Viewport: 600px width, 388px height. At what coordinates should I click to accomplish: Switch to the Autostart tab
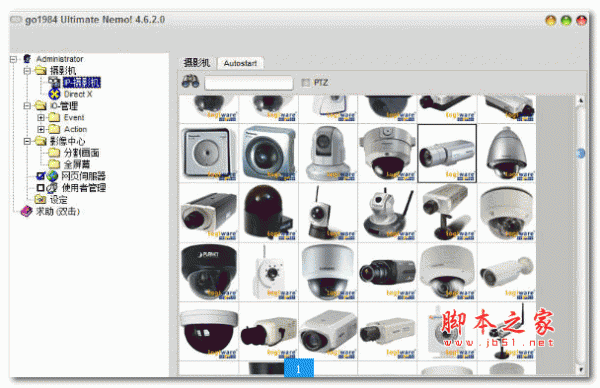pyautogui.click(x=240, y=63)
